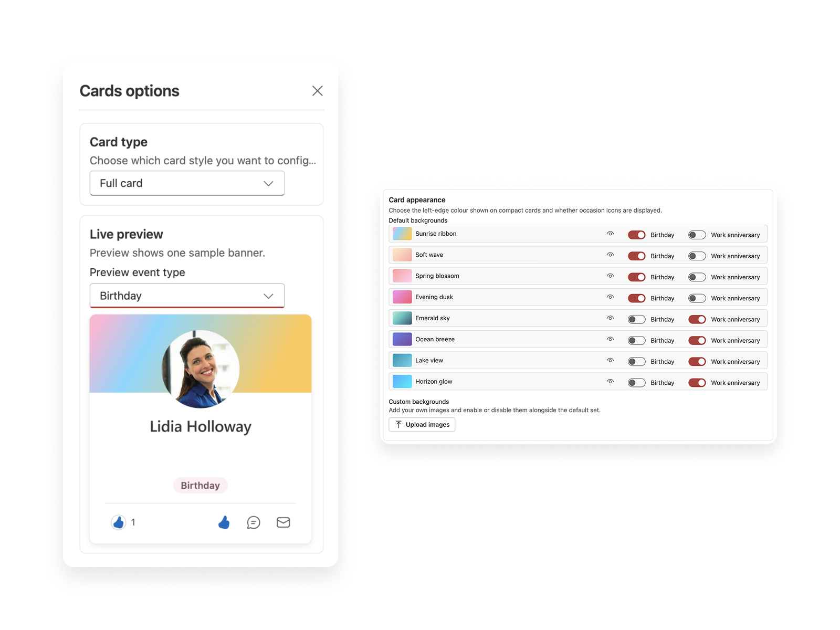Click the blue thumbs-up like button on preview card
The width and height of the screenshot is (840, 630).
click(224, 522)
